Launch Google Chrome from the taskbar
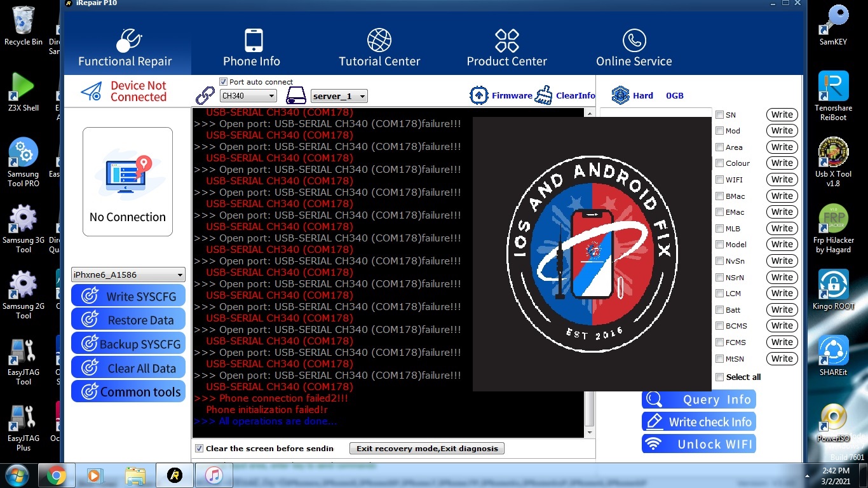This screenshot has width=868, height=488. (x=56, y=475)
